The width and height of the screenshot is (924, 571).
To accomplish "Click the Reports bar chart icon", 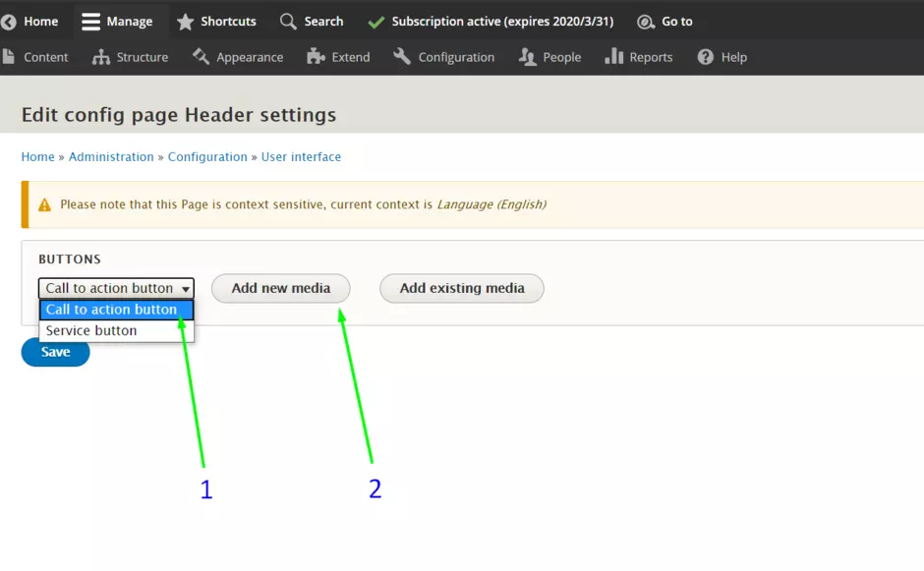I will 614,57.
